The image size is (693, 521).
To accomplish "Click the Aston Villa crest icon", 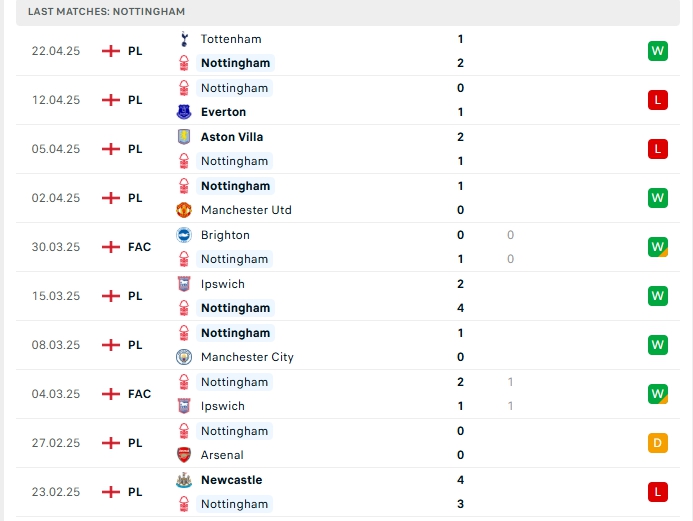I will point(184,137).
